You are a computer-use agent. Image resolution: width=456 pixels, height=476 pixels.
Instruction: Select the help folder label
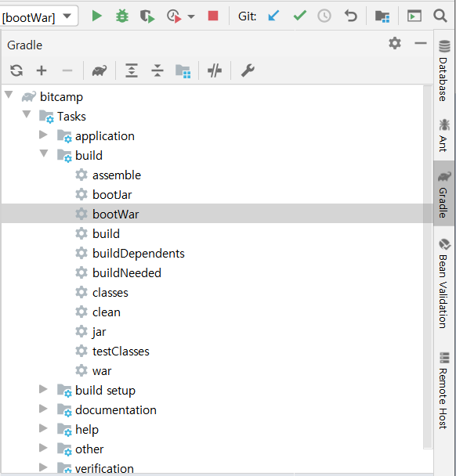click(87, 430)
